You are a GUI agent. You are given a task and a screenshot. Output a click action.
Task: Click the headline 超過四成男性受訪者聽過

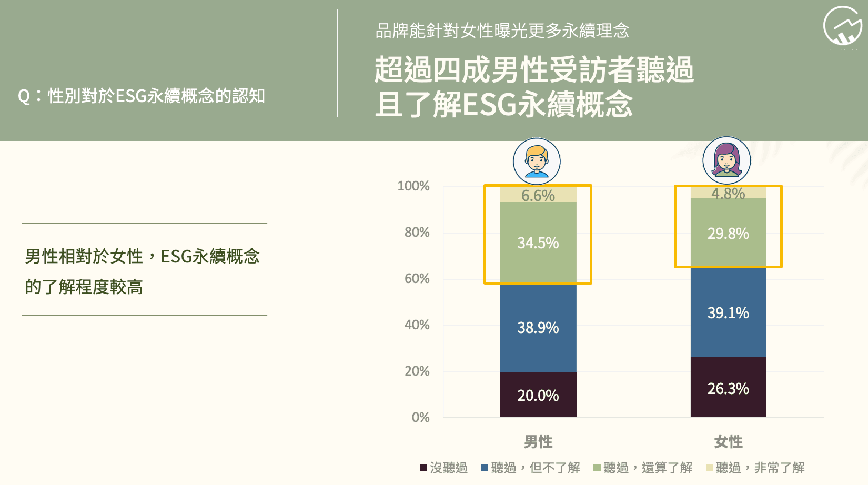(x=534, y=70)
